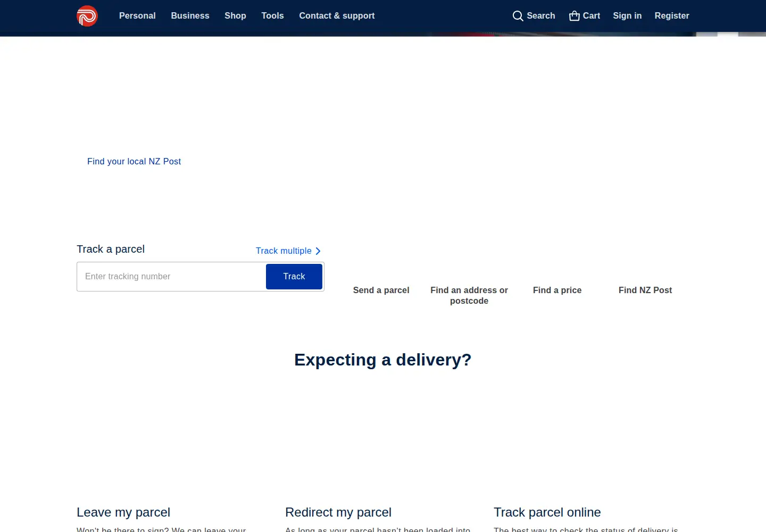Open Contact & support menu
The width and height of the screenshot is (766, 532).
[x=337, y=16]
